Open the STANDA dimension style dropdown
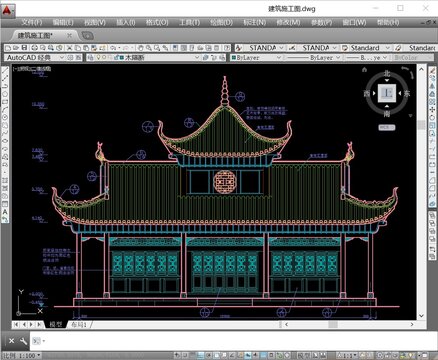This screenshot has height=360, width=438. tap(335, 48)
